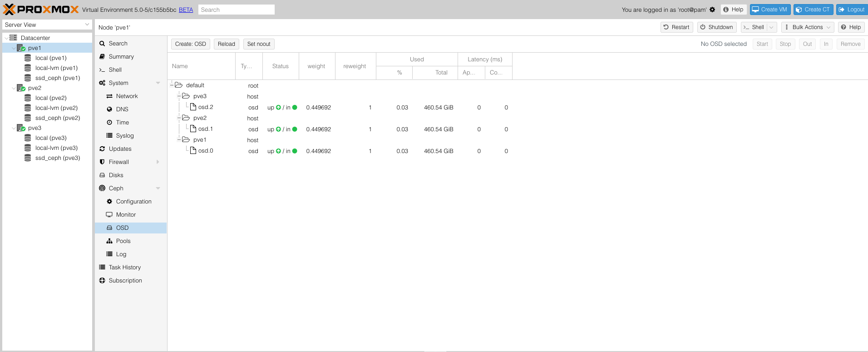868x352 pixels.
Task: Click the Set noout button
Action: coord(259,44)
